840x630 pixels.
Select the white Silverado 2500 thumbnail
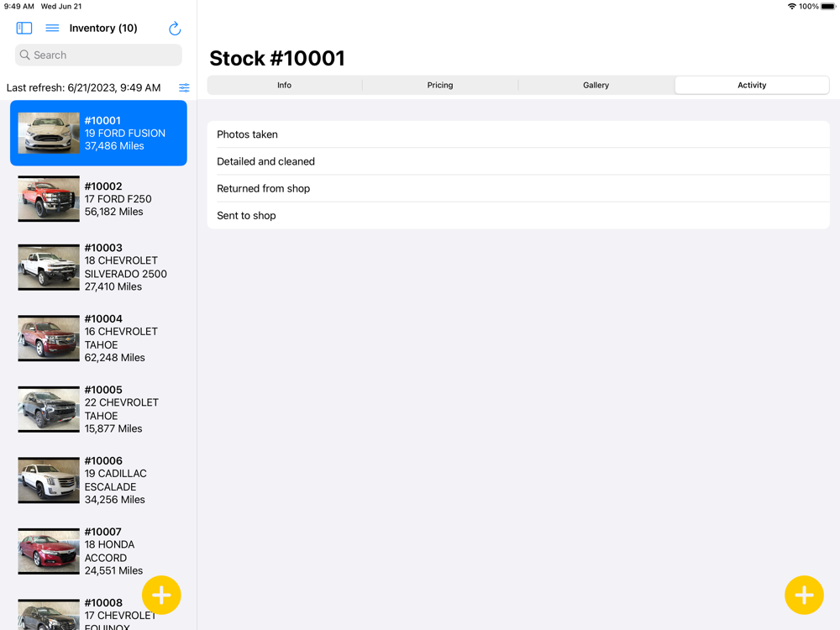click(49, 267)
